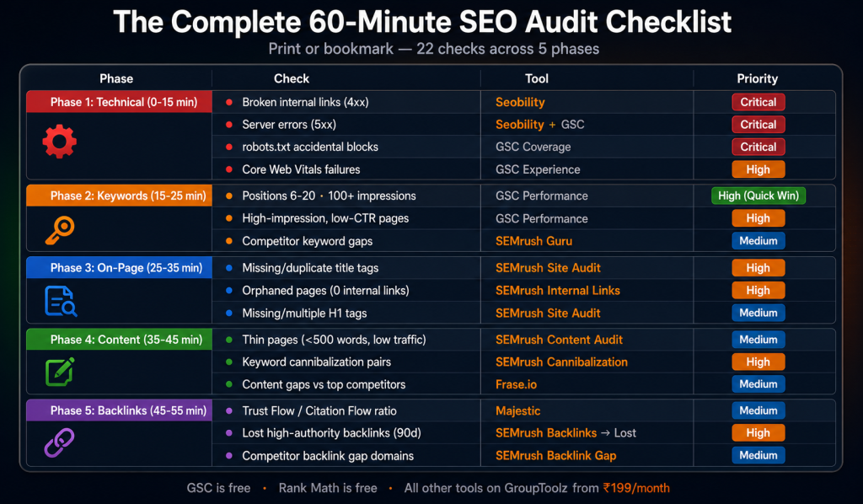863x504 pixels.
Task: Click the Keyword cannibalization pairs check
Action: point(317,362)
